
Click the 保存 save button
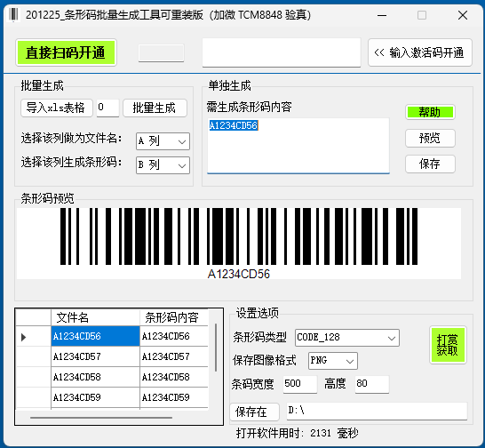(430, 164)
